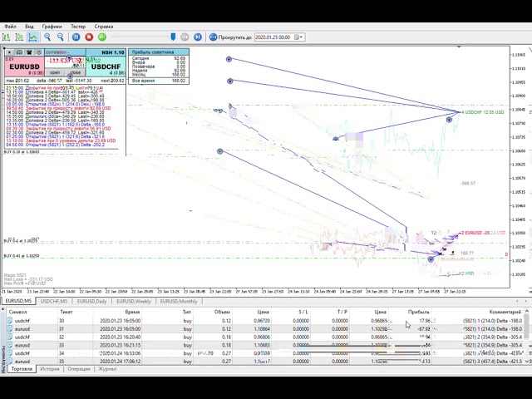Image resolution: width=532 pixels, height=399 pixels.
Task: Switch to the EURUSD,M5 chart tab
Action: (18, 301)
